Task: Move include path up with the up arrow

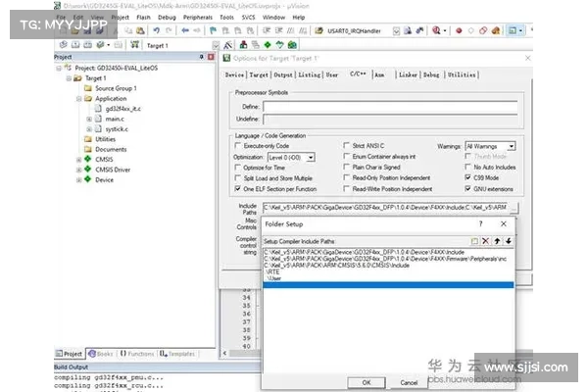Action: point(497,241)
